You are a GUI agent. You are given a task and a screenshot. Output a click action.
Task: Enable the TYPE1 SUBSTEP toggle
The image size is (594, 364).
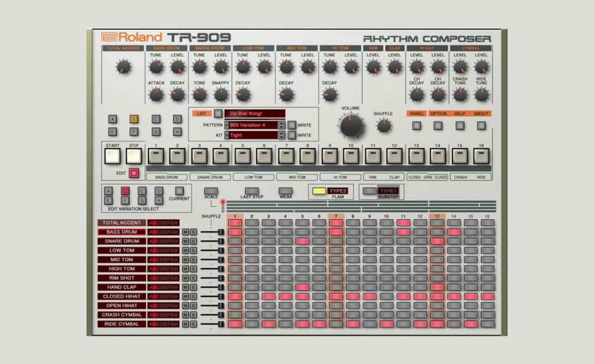[x=370, y=191]
